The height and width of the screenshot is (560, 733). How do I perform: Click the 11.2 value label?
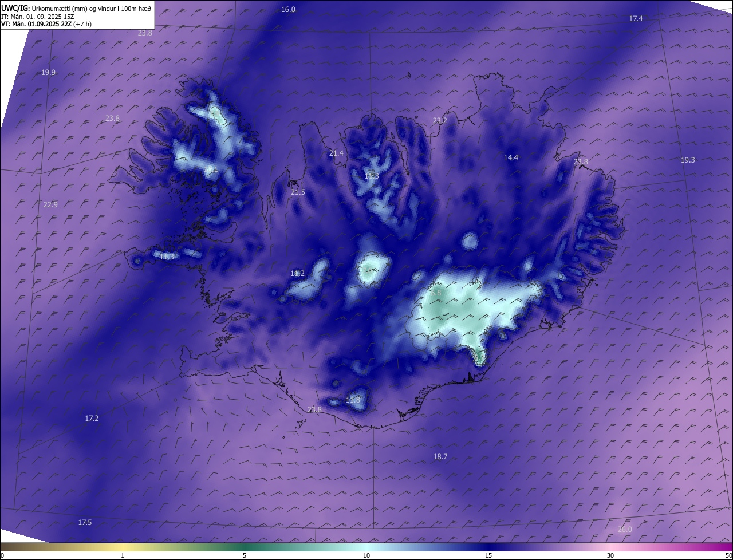point(297,274)
